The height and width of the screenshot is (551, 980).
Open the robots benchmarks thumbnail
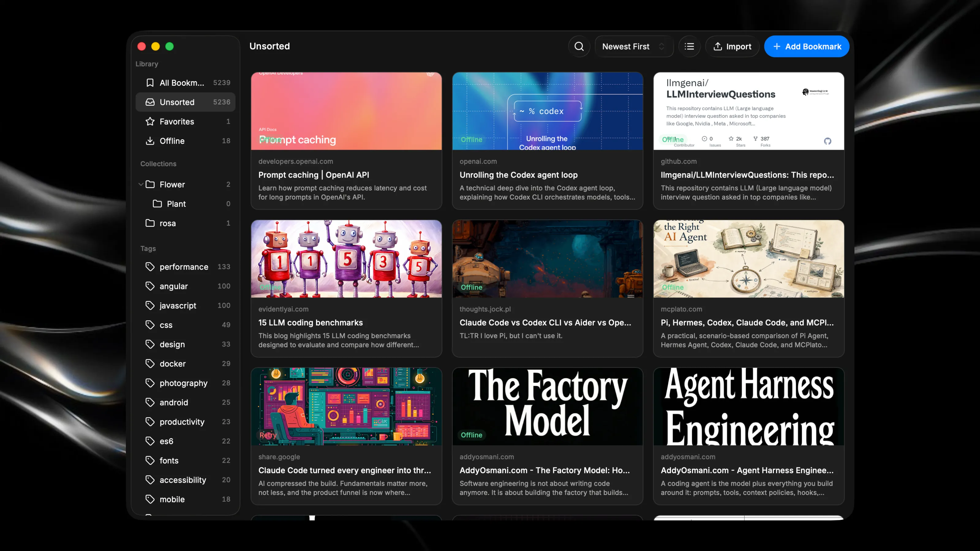[x=346, y=259]
